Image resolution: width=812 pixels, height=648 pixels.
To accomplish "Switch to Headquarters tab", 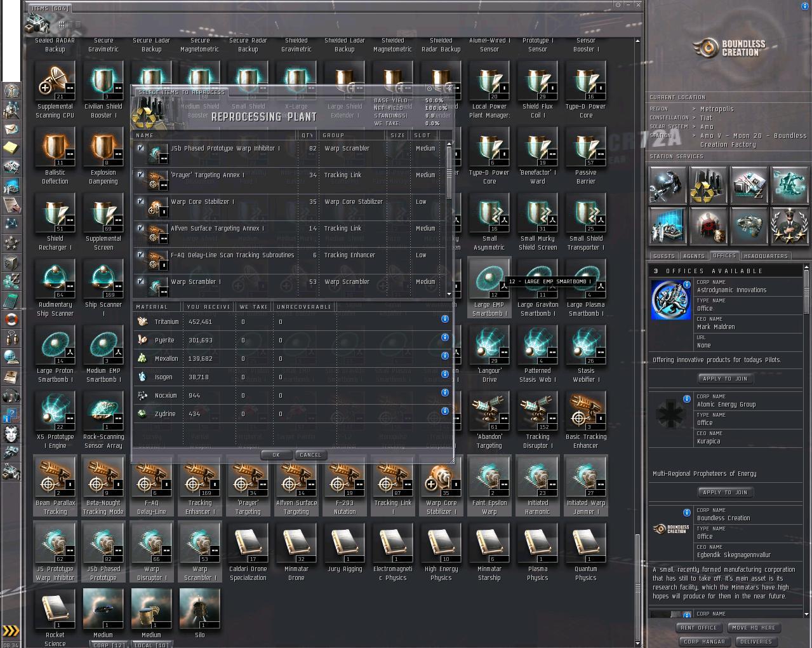I will pyautogui.click(x=765, y=256).
